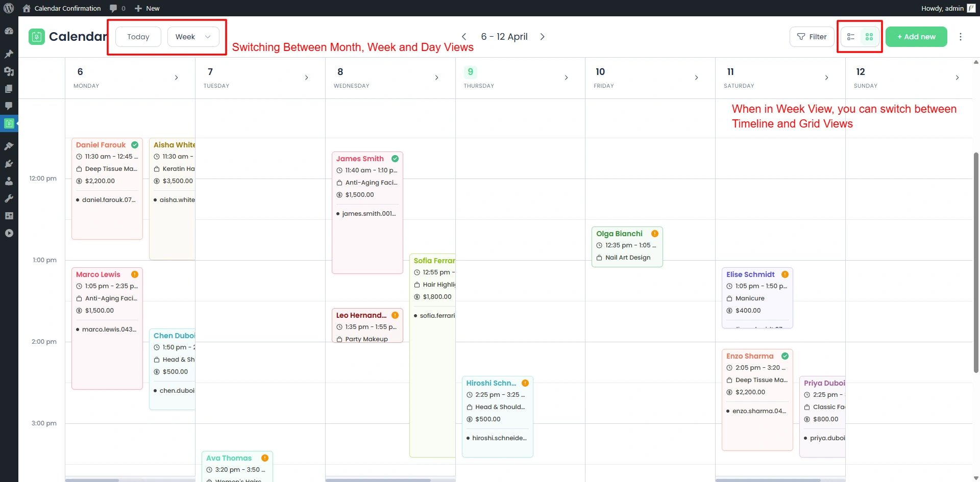Open the three-dot options menu beside Add new

point(961,36)
